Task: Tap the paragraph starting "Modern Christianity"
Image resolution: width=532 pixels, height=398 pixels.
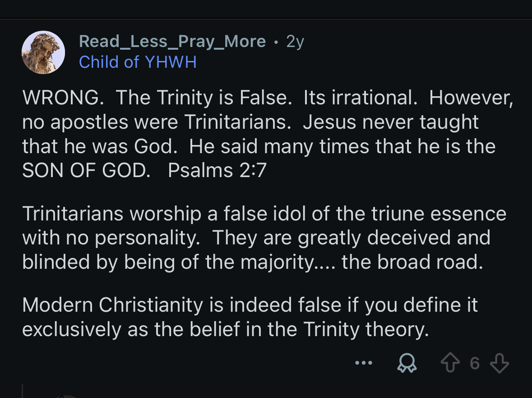Action: 250,317
